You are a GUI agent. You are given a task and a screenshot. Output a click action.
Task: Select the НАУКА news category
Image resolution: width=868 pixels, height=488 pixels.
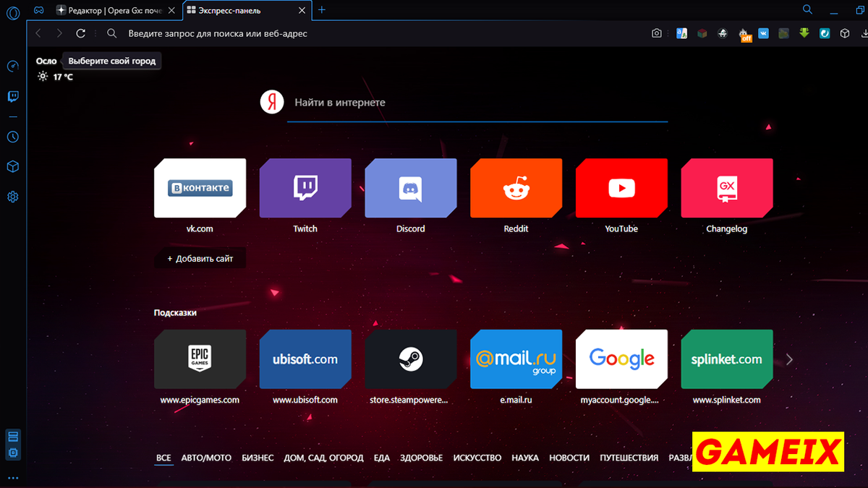point(525,458)
